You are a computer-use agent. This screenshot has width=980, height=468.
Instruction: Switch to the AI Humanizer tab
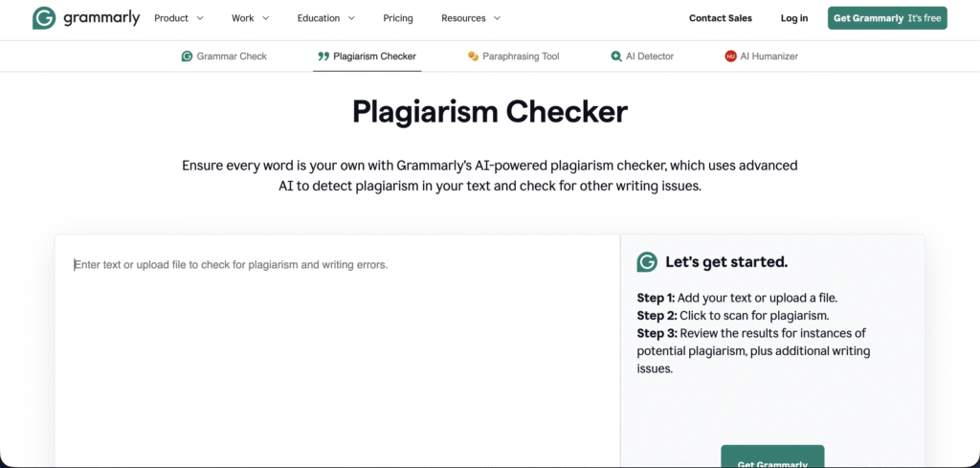pyautogui.click(x=768, y=56)
